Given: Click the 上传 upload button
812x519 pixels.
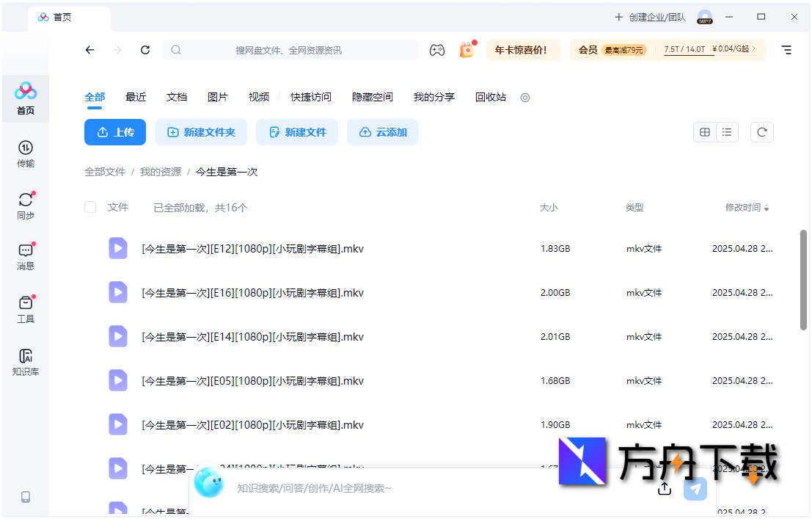Looking at the screenshot, I should pyautogui.click(x=114, y=132).
